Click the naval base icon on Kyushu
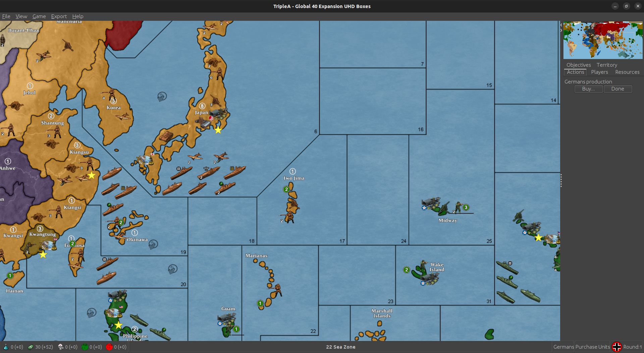The height and width of the screenshot is (353, 644). 145,160
